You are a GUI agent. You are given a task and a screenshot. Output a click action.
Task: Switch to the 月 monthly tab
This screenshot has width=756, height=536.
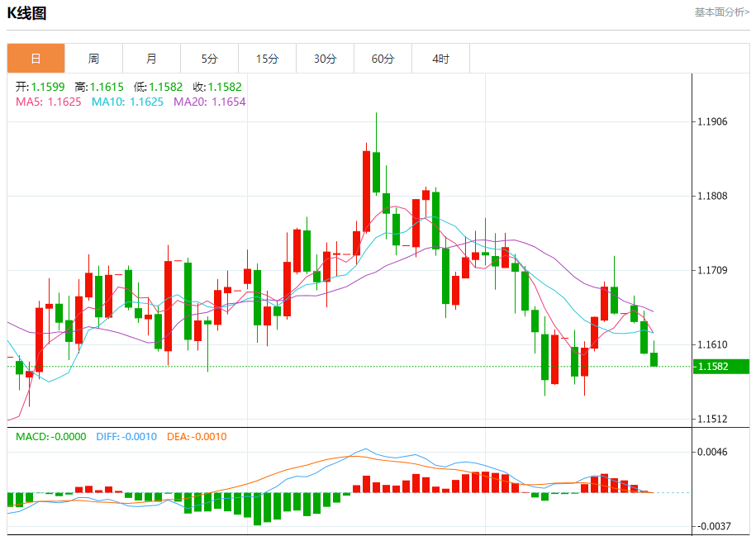tap(151, 59)
